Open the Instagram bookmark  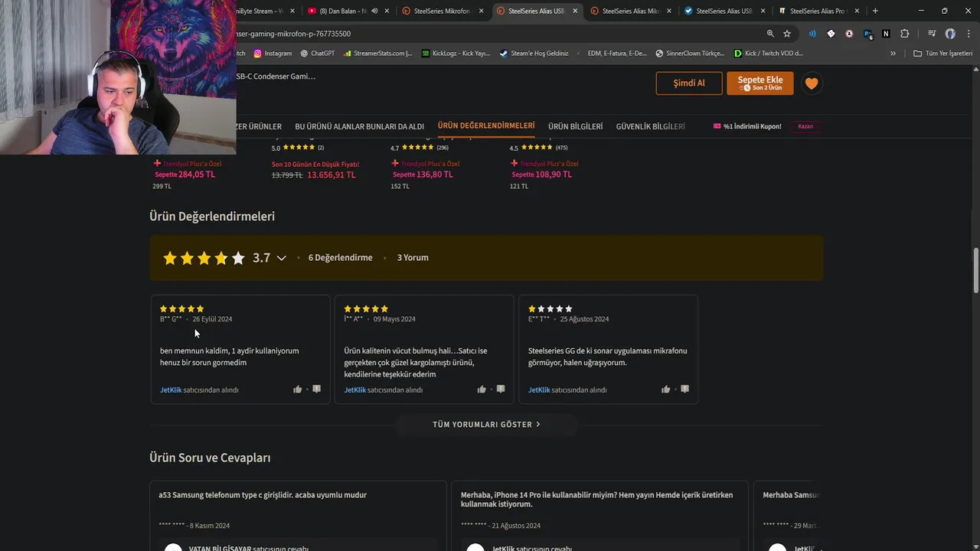click(x=273, y=54)
